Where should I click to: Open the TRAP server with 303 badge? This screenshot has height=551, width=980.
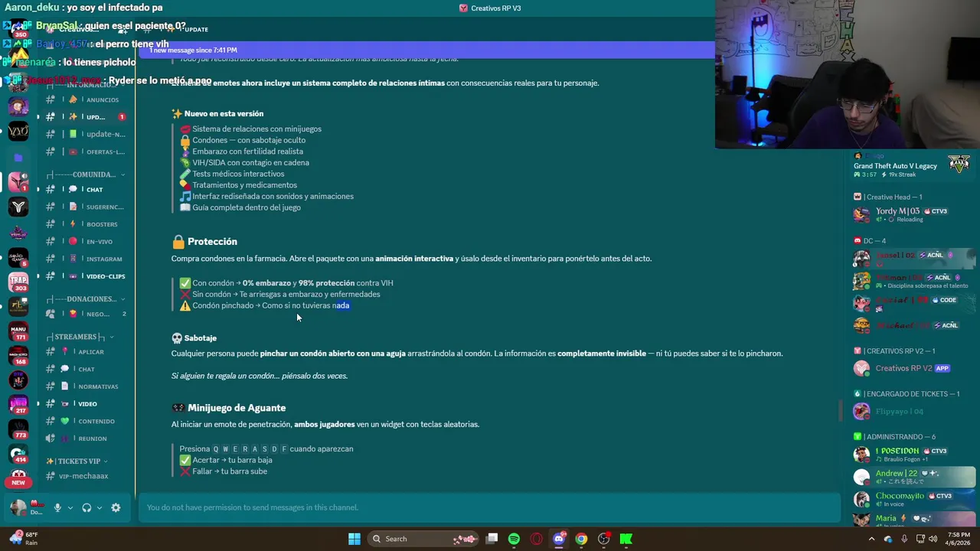[x=18, y=282]
